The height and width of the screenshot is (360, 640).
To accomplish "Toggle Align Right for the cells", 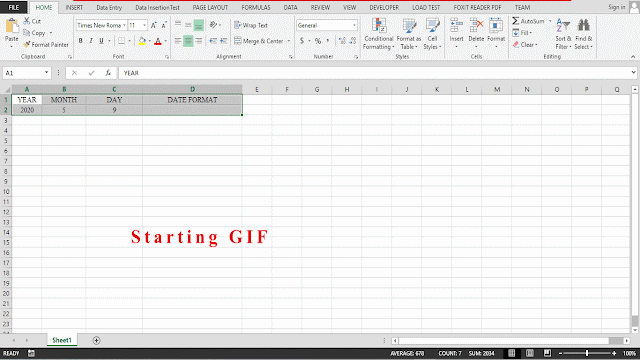I will tap(198, 41).
